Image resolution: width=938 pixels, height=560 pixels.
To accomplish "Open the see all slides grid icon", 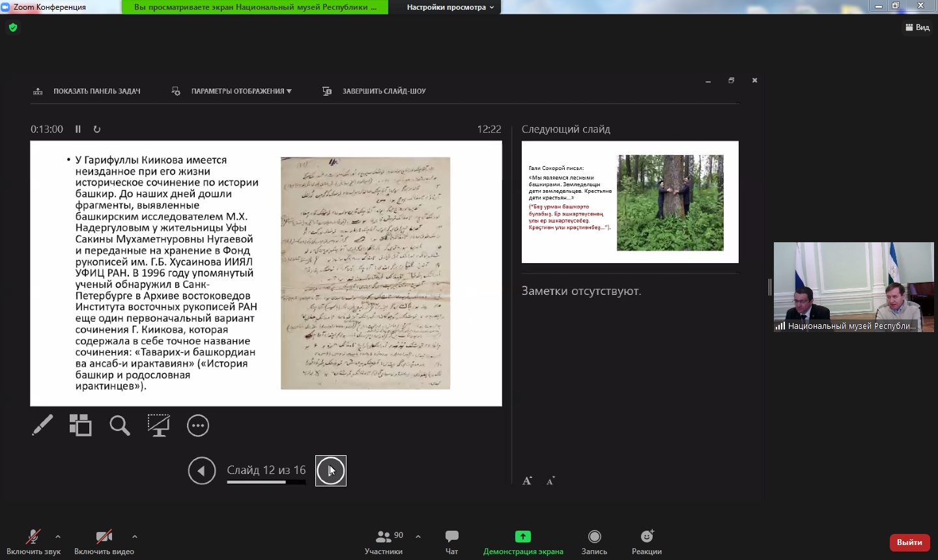I will click(81, 426).
